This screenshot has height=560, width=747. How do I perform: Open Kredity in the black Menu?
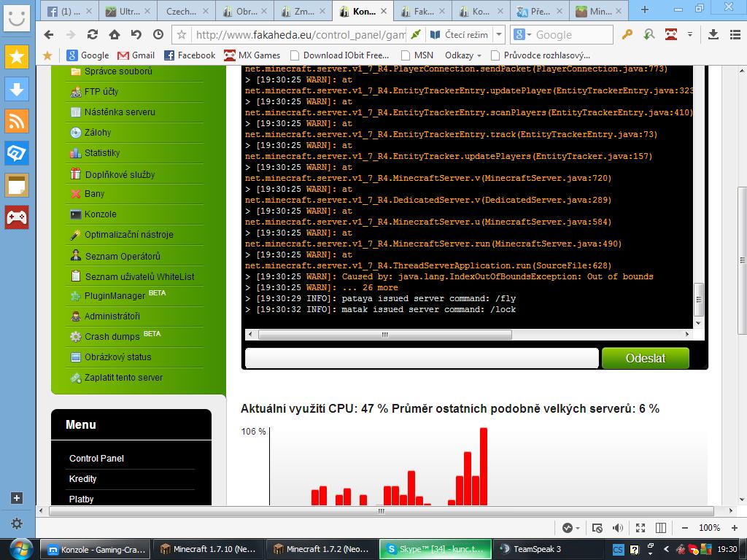tap(83, 478)
